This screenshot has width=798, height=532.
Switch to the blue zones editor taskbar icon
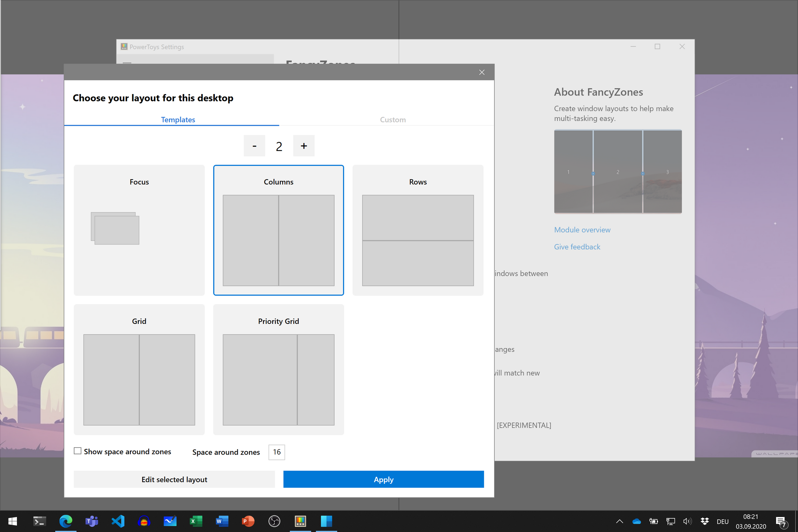pos(327,521)
